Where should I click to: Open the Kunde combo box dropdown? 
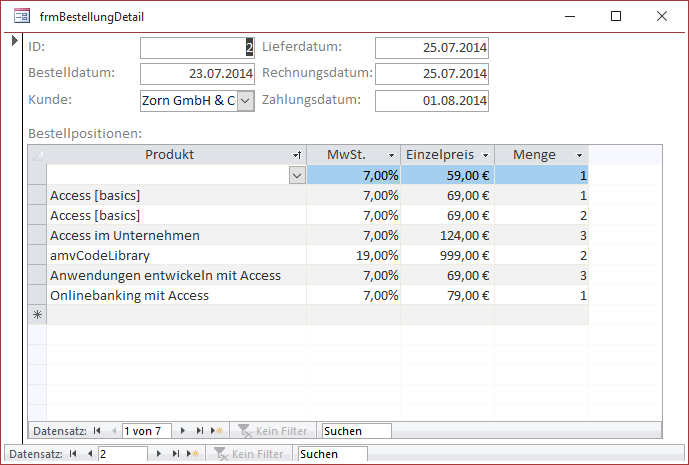click(246, 101)
